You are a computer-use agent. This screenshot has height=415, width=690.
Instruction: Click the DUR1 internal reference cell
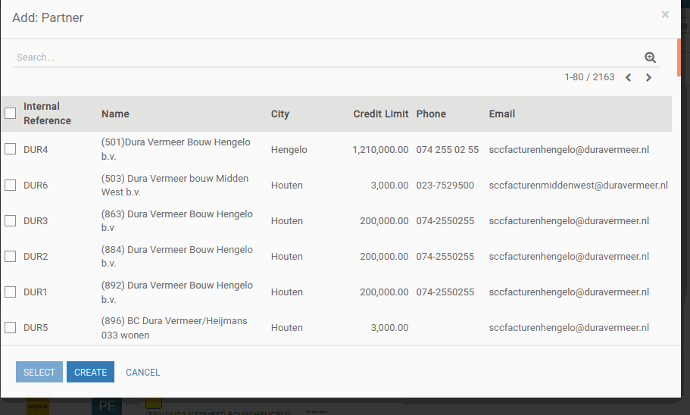[x=35, y=292]
